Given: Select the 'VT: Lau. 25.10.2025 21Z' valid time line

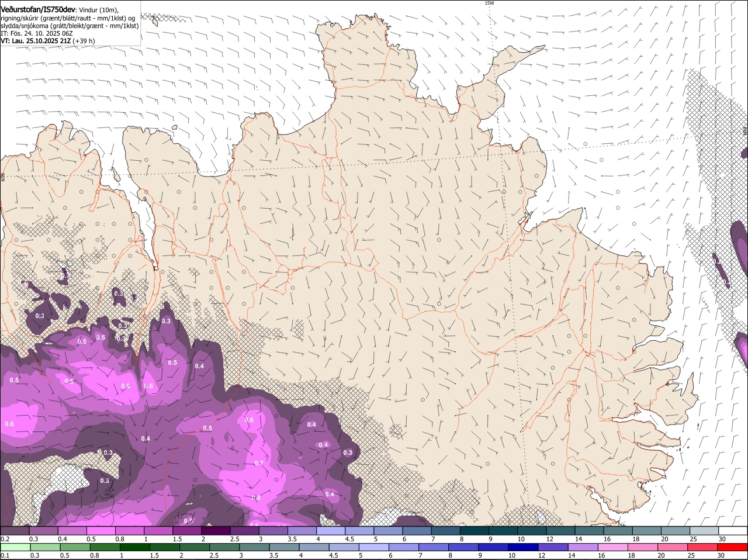Looking at the screenshot, I should (36, 41).
